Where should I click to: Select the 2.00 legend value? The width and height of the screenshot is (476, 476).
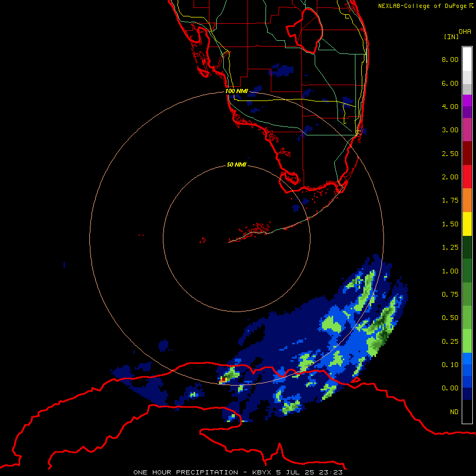(450, 177)
